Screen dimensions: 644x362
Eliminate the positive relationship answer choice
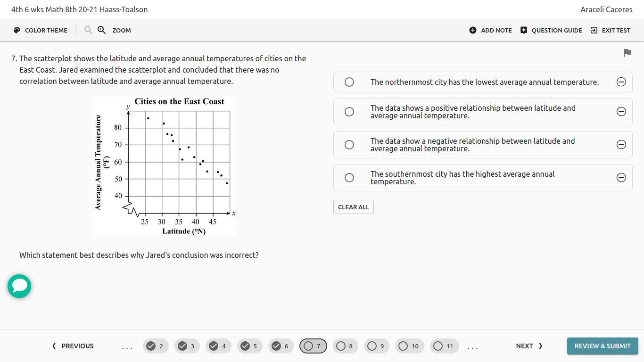(x=621, y=112)
